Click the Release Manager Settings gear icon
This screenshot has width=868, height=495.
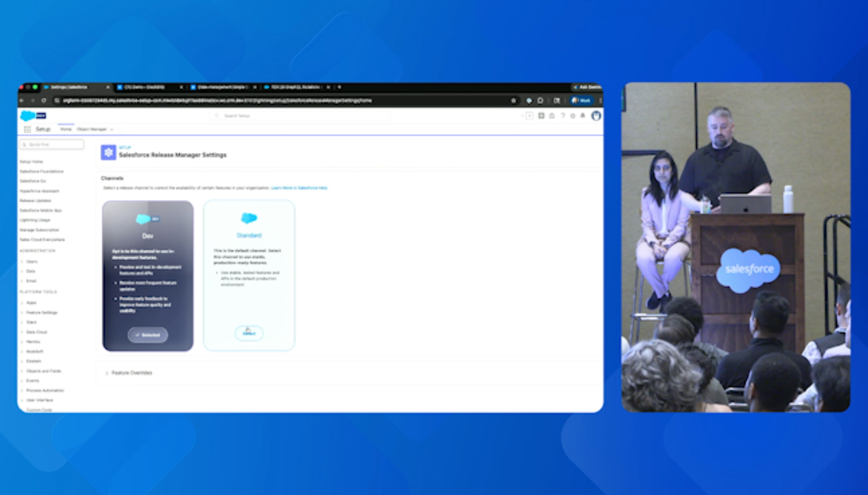point(108,152)
